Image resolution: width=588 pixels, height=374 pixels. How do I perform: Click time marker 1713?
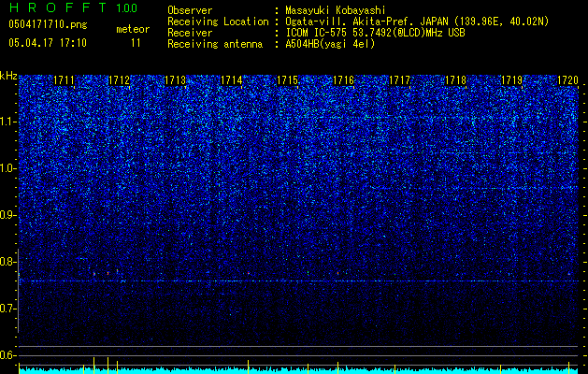(x=175, y=80)
